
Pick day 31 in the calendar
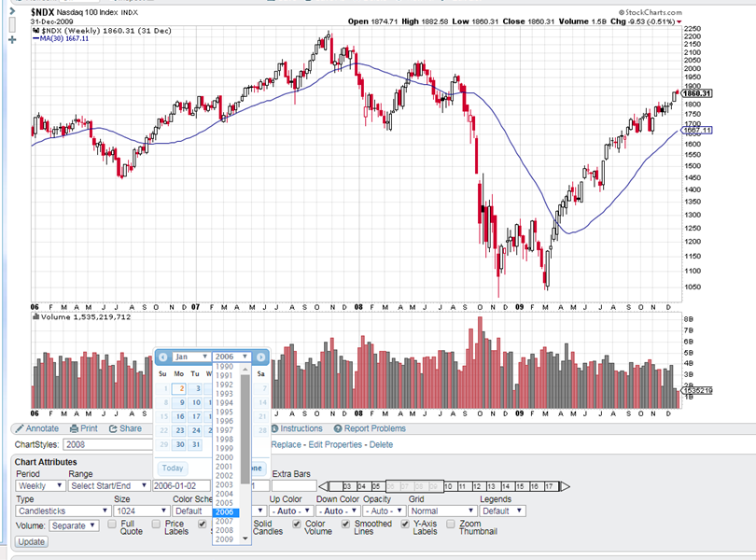pyautogui.click(x=195, y=444)
